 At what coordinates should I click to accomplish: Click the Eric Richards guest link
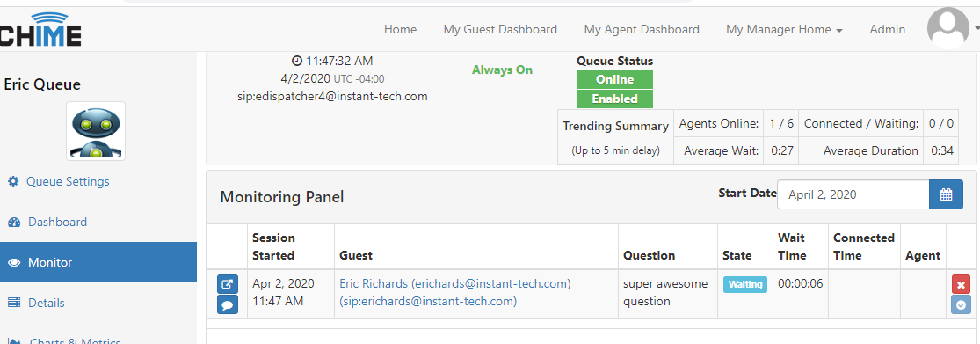[x=455, y=292]
